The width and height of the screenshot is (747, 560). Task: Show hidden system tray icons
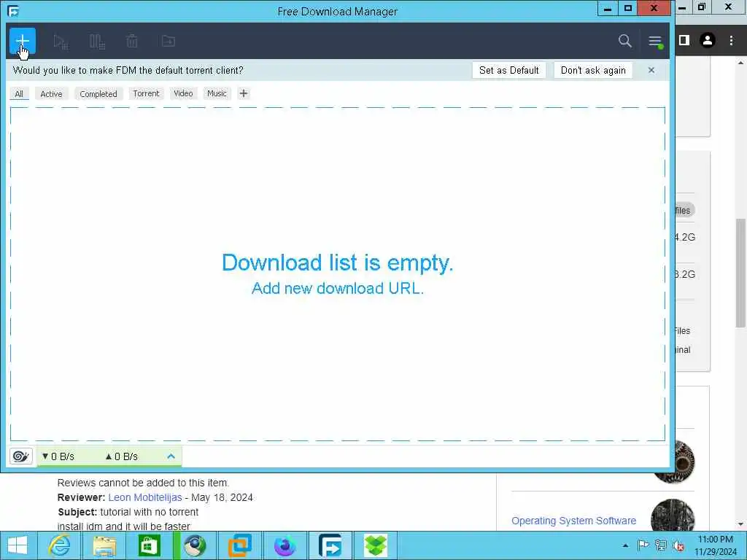click(625, 545)
